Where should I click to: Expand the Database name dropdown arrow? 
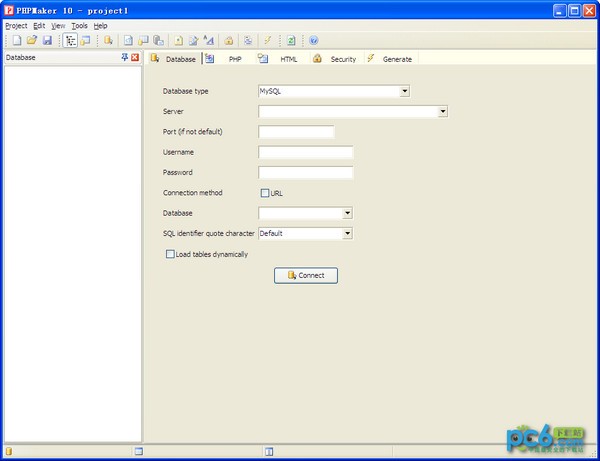pyautogui.click(x=347, y=213)
